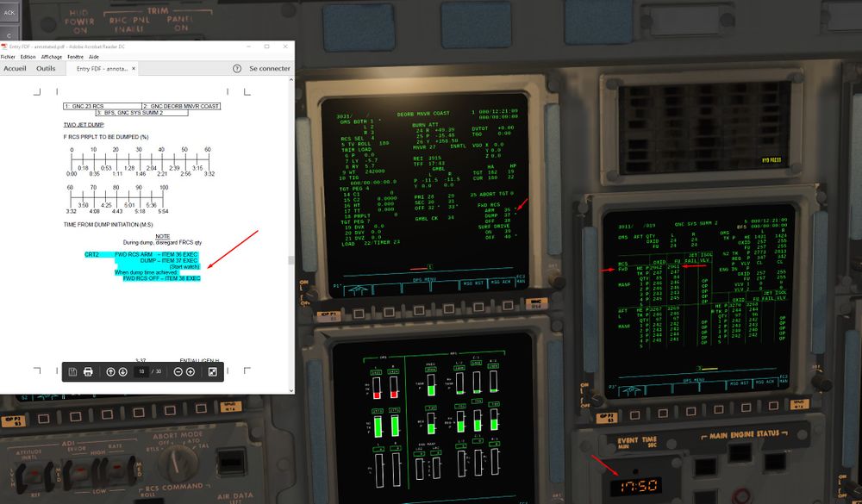Click the page number field showing 18
This screenshot has height=504, width=862.
click(x=141, y=372)
